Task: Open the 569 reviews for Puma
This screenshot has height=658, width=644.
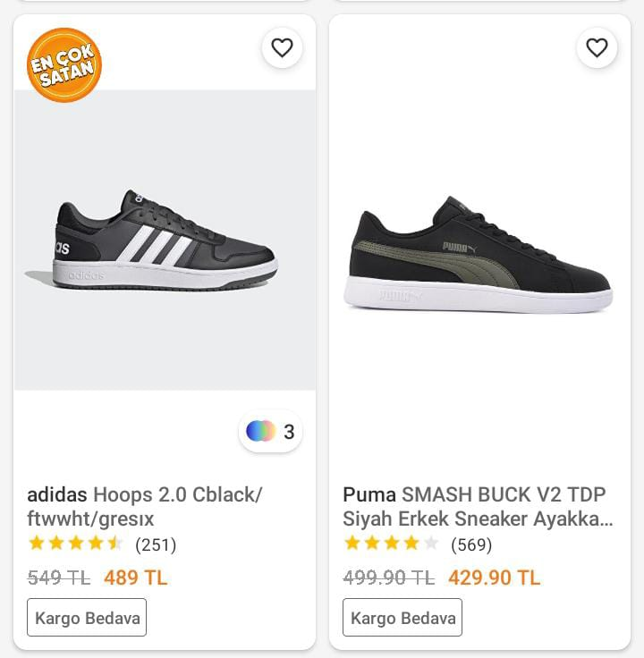Action: [471, 544]
